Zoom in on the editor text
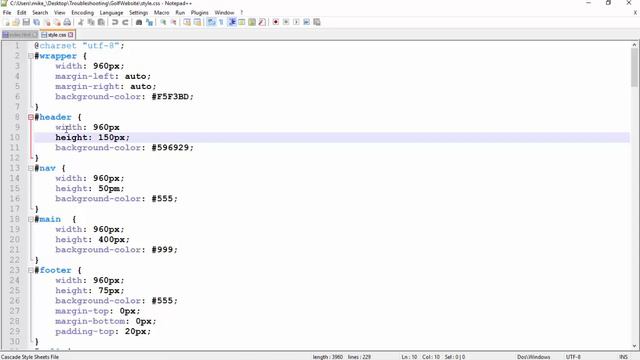Screen dimensions: 640x360 tap(163, 22)
